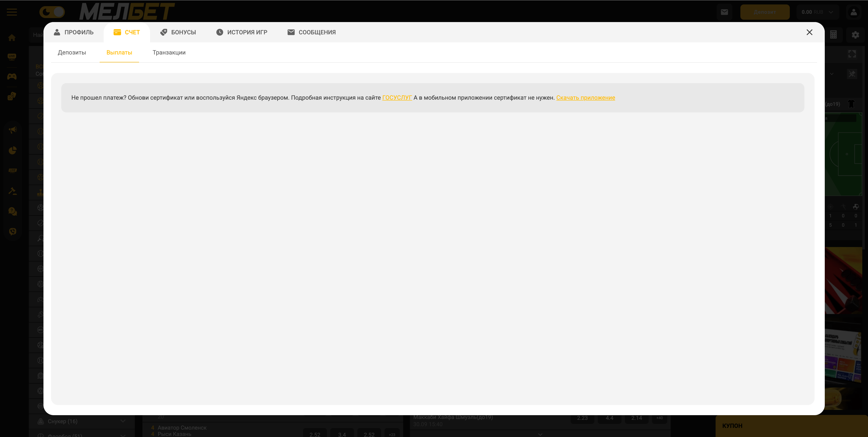
Task: Open the dice casino games icon
Action: pyautogui.click(x=12, y=96)
